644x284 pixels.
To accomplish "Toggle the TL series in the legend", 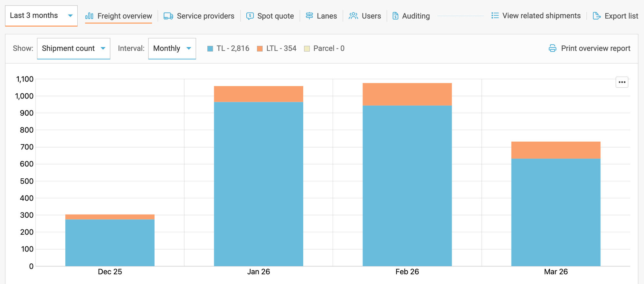I will click(228, 48).
